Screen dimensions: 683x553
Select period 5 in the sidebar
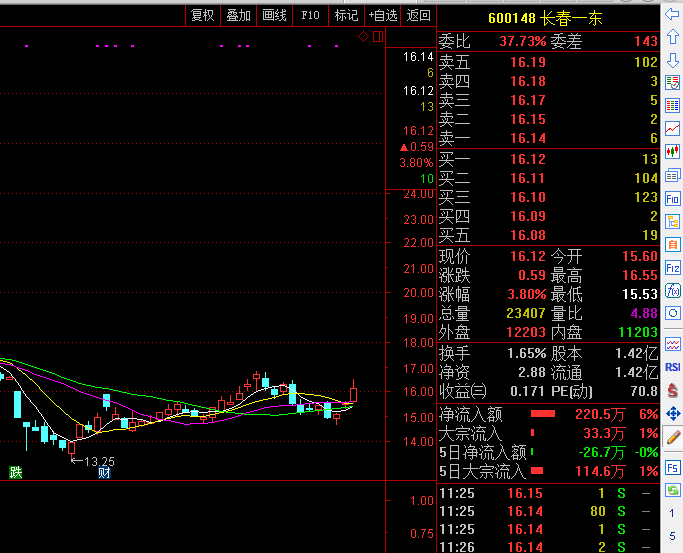coord(672,536)
